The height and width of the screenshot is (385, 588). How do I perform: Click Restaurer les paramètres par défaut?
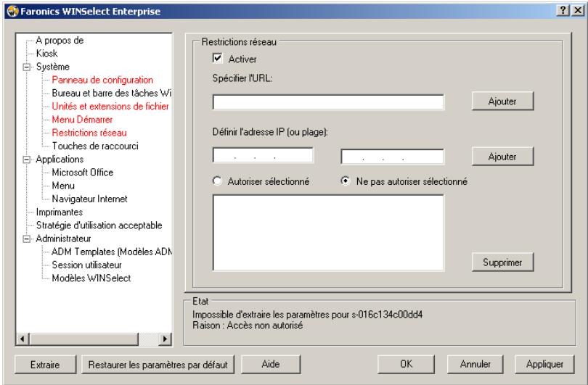point(158,365)
